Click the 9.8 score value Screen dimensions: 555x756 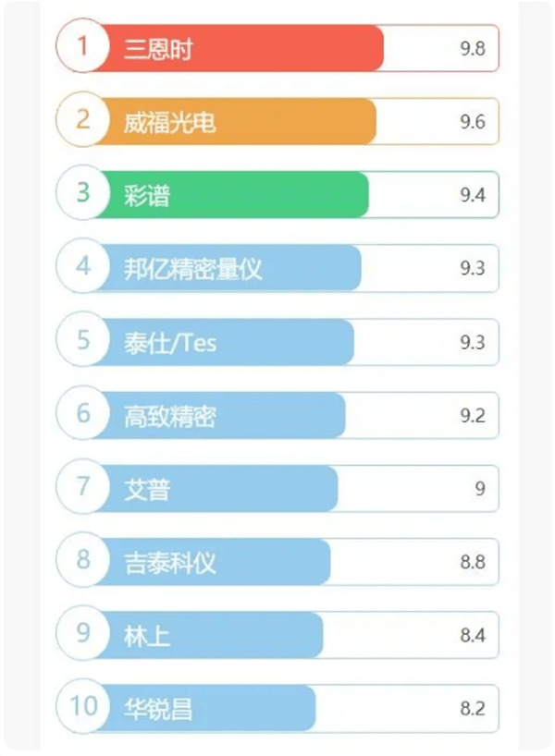[472, 49]
